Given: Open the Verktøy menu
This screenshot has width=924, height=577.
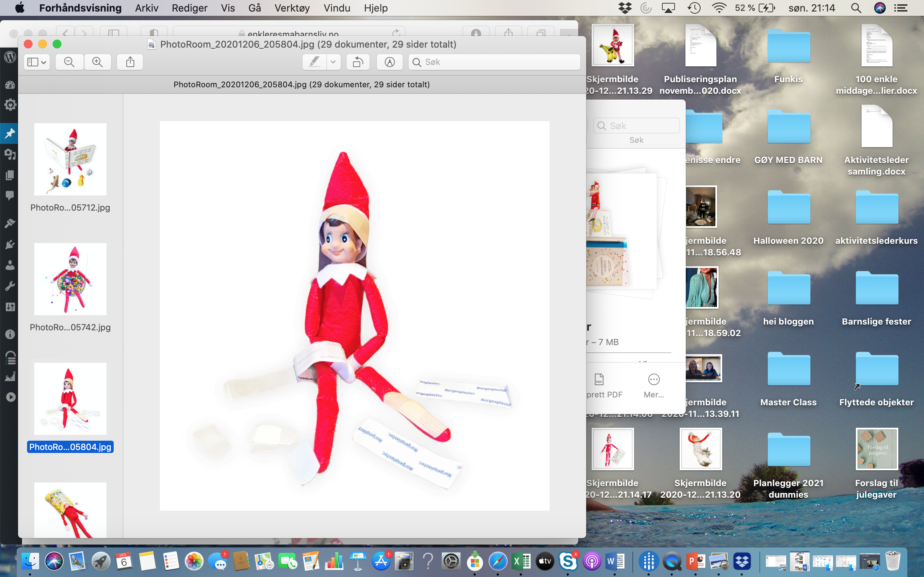Looking at the screenshot, I should (x=292, y=8).
